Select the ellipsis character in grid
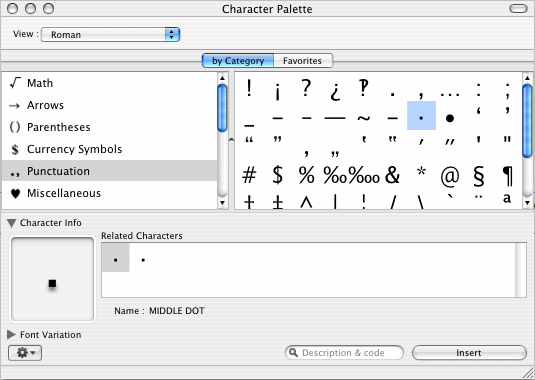The image size is (535, 380). click(x=450, y=94)
